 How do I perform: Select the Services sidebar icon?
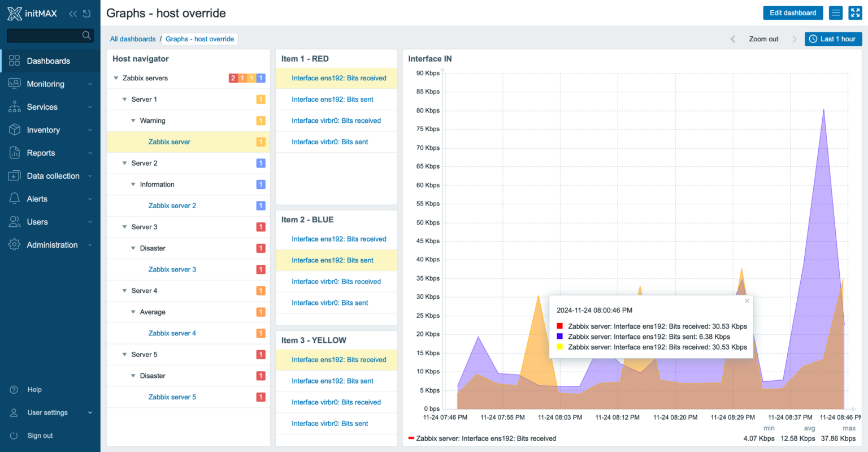click(14, 106)
